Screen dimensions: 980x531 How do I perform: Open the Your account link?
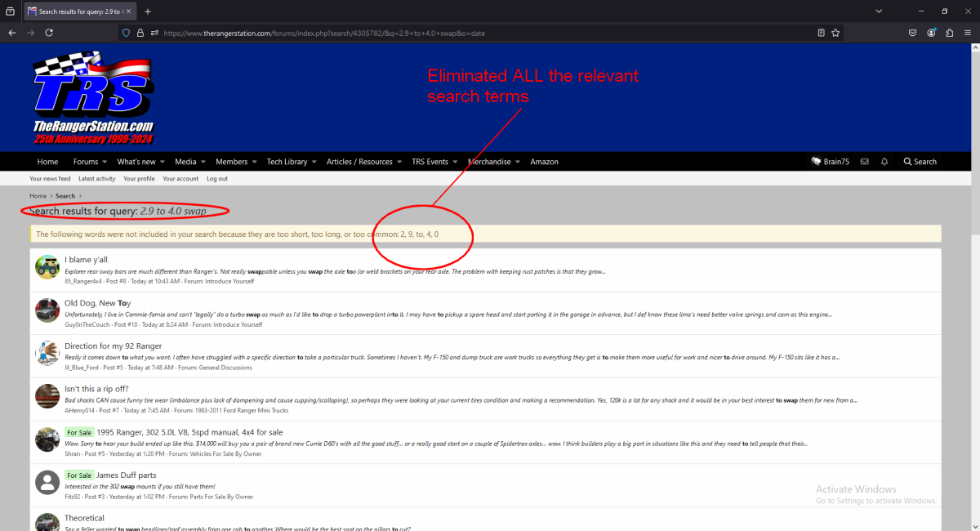click(x=180, y=179)
